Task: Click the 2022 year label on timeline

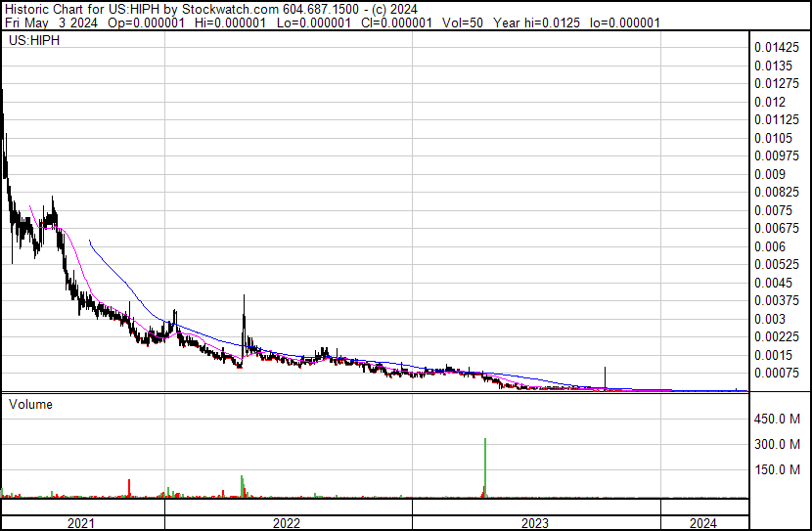Action: tap(287, 523)
